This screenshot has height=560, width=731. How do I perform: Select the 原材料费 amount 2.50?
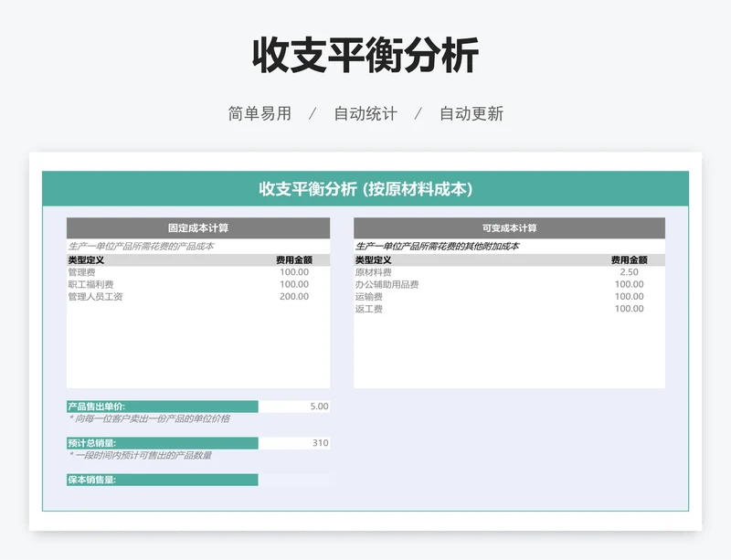point(629,272)
